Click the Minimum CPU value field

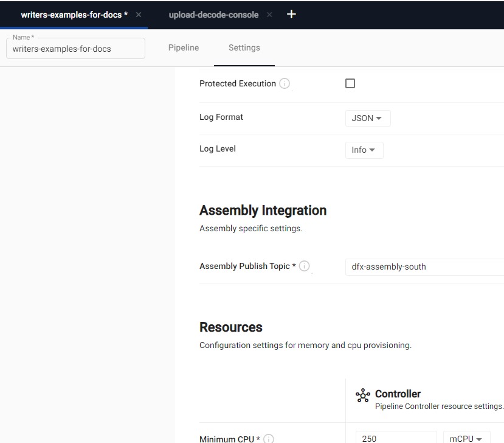click(396, 437)
